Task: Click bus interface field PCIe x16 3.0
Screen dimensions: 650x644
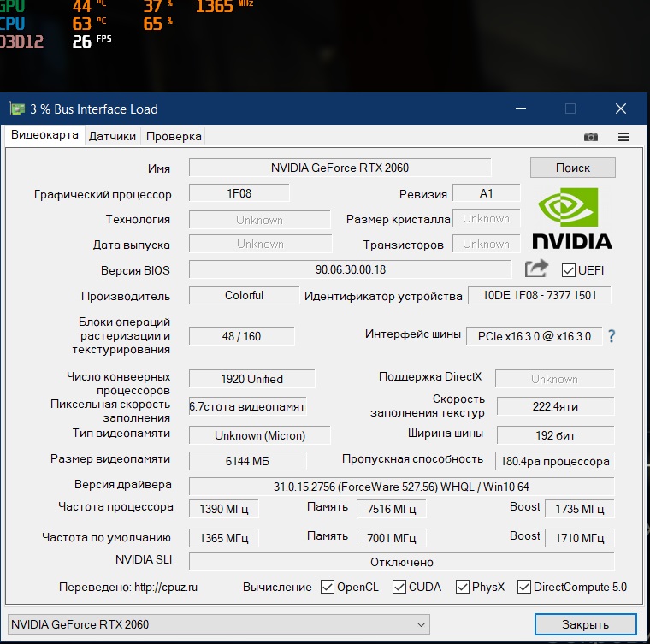Action: tap(535, 336)
